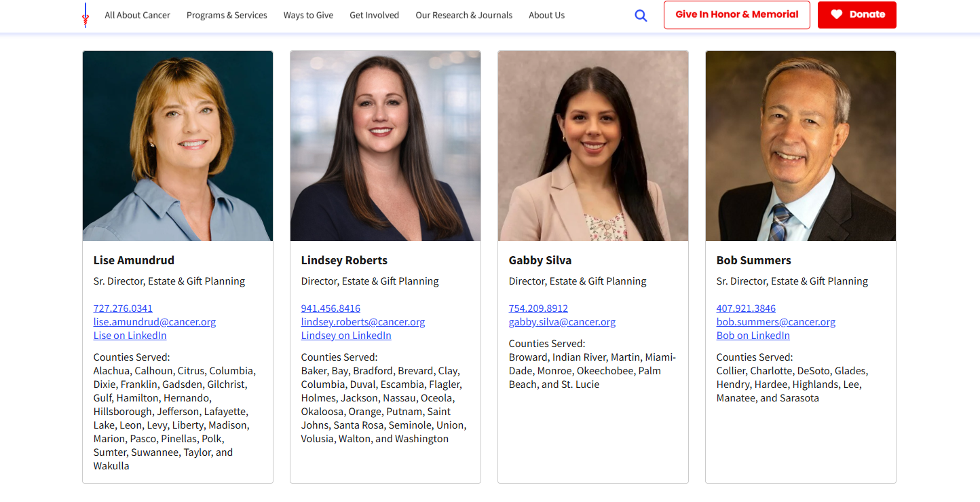This screenshot has height=502, width=980.
Task: Call Gabby at 754.209.8912
Action: (538, 308)
